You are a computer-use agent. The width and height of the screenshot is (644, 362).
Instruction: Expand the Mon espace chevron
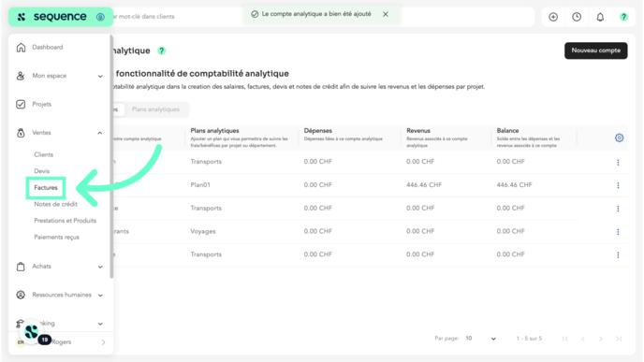point(100,76)
